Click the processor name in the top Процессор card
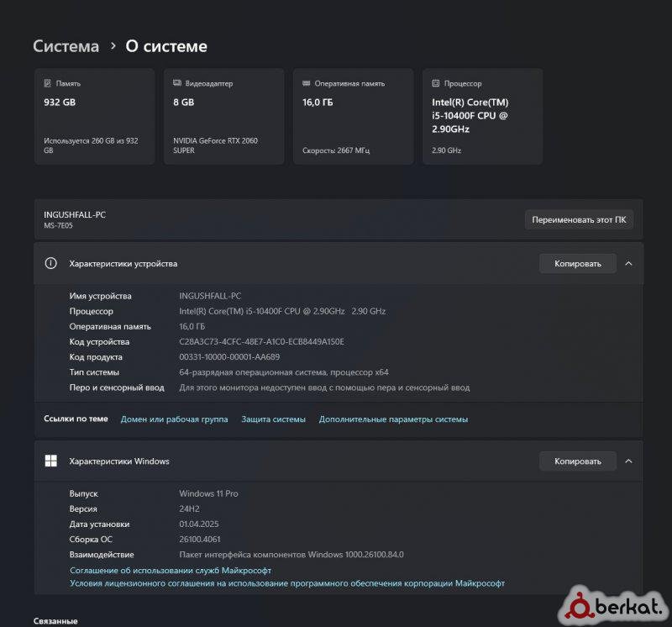Screen dimensions: 672x627 [x=470, y=115]
